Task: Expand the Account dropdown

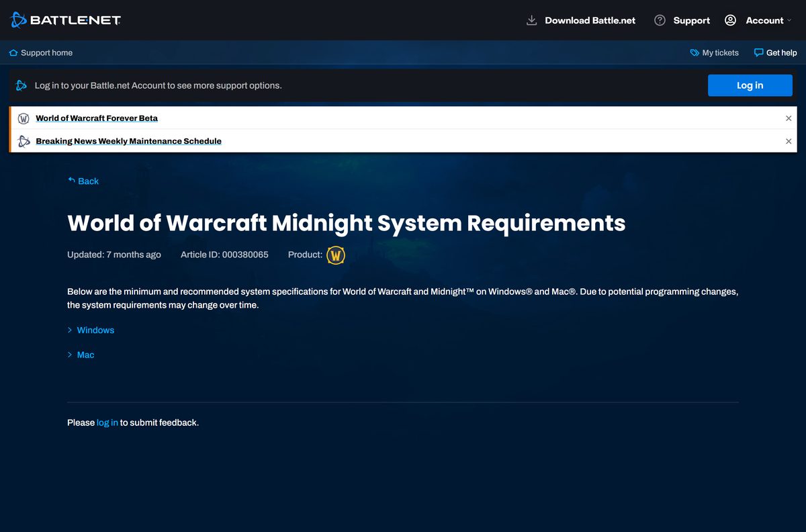Action: pos(768,20)
